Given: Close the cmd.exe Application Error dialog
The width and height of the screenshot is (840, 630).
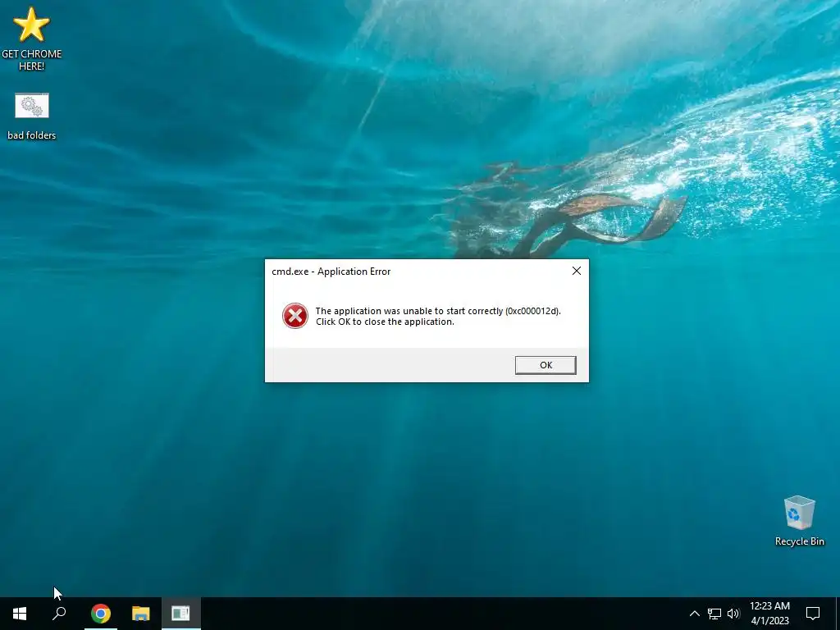Looking at the screenshot, I should tap(577, 271).
